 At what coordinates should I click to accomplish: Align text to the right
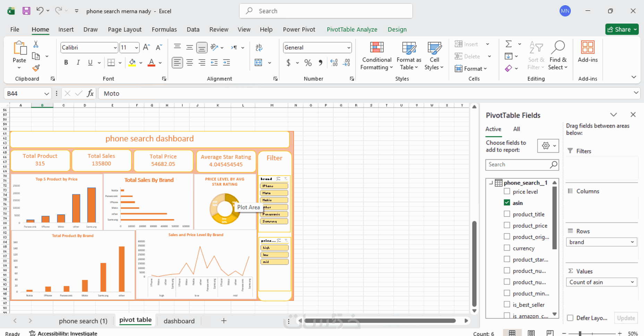click(201, 62)
